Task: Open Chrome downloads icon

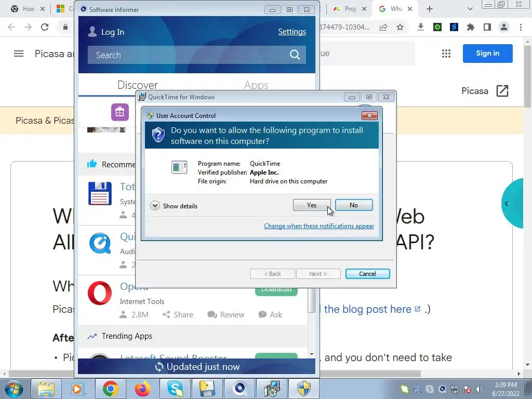Action: coord(421,27)
